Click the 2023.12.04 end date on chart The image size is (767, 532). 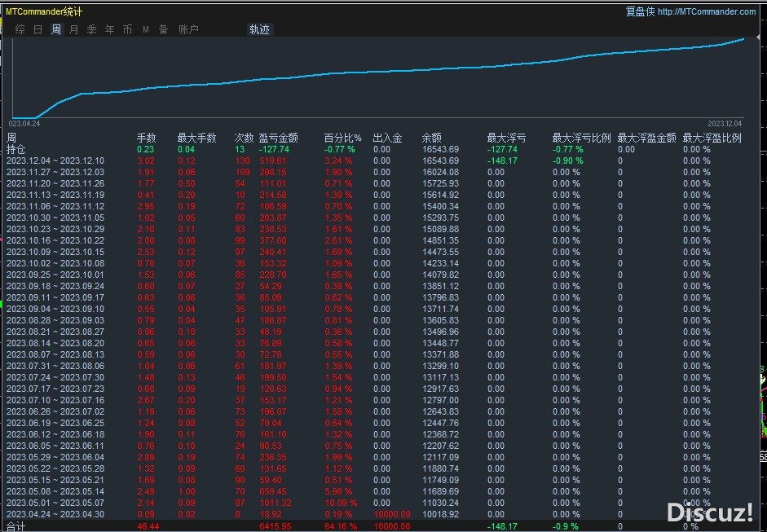coord(726,124)
